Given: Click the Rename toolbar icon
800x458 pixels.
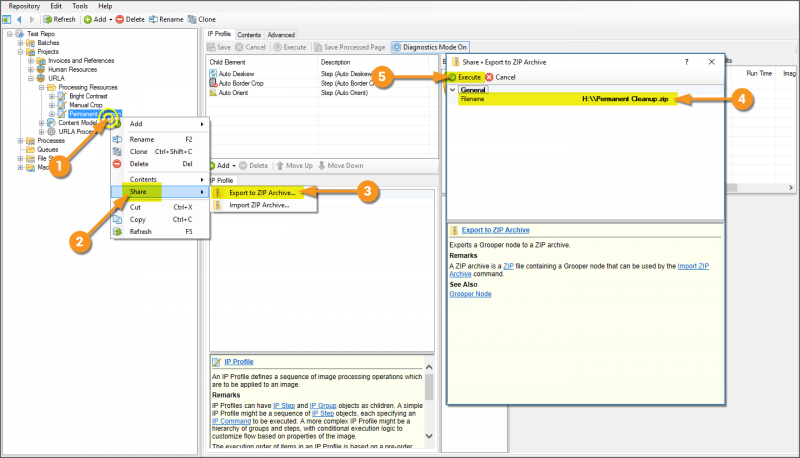Looking at the screenshot, I should (x=155, y=19).
